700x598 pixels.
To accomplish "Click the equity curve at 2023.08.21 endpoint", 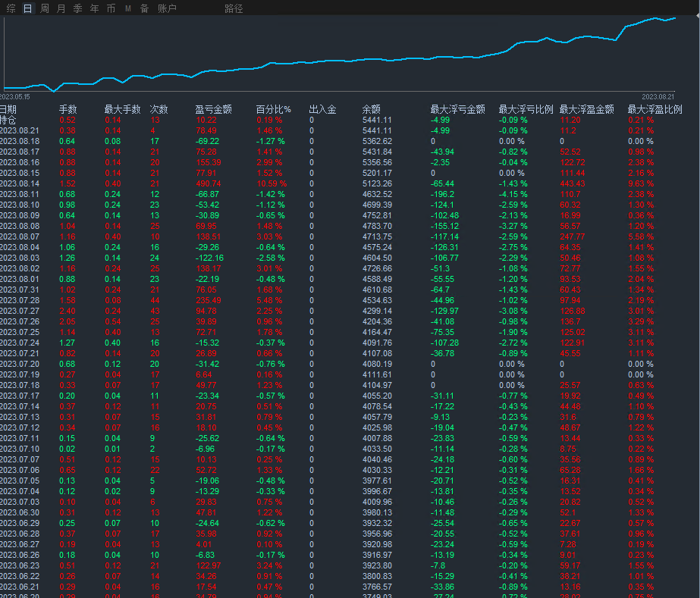I will tap(674, 18).
